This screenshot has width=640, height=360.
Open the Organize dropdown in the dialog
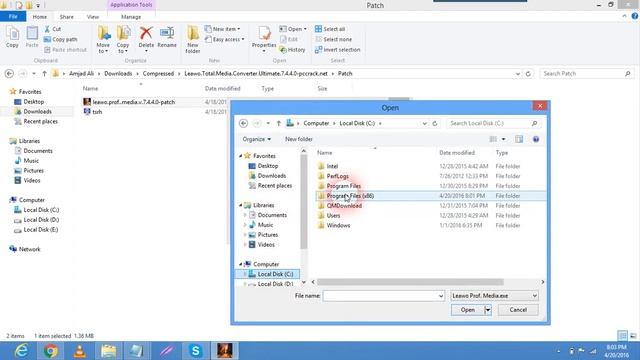(256, 139)
